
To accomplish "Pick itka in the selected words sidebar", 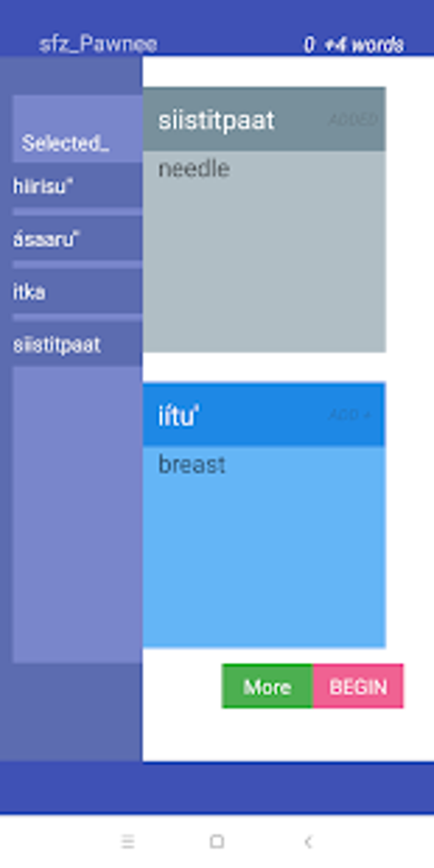I will 29,292.
